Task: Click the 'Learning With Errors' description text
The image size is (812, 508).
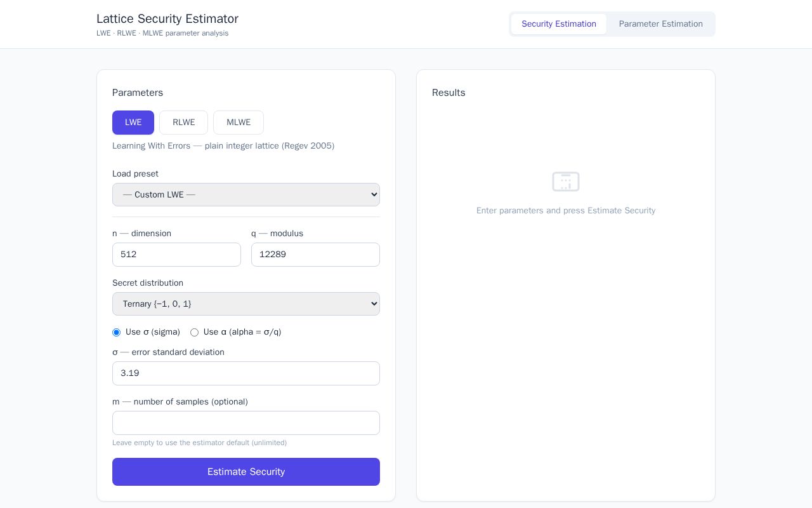Action: [223, 146]
